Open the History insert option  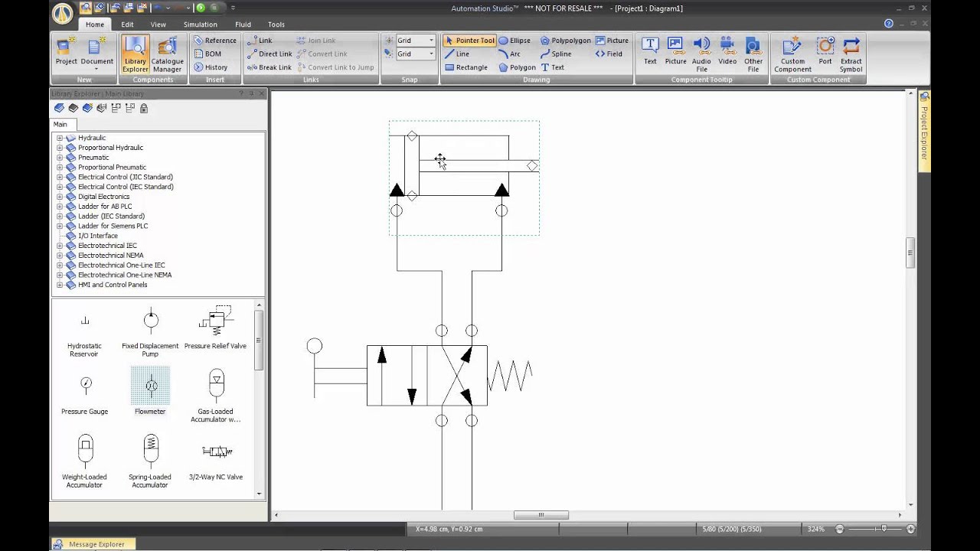[211, 67]
